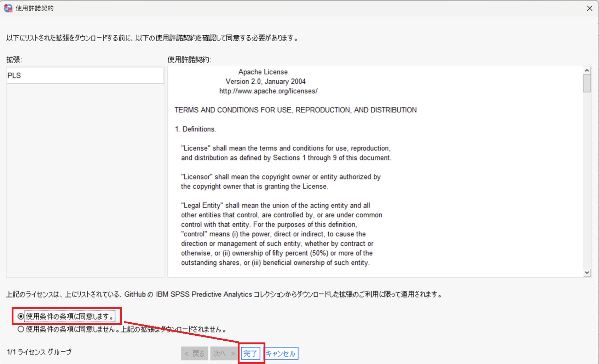Screen dimensions: 599x364
Task: Click the application icon in the title bar
Action: 8,8
